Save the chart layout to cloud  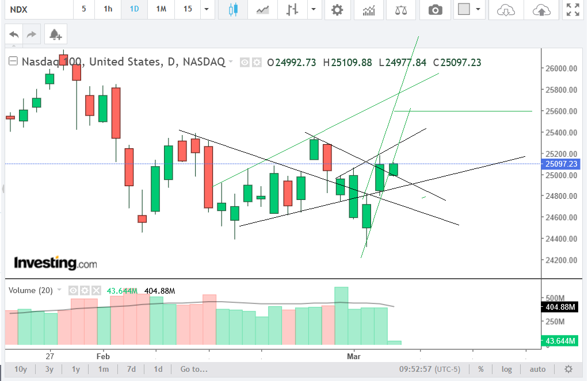pyautogui.click(x=541, y=10)
